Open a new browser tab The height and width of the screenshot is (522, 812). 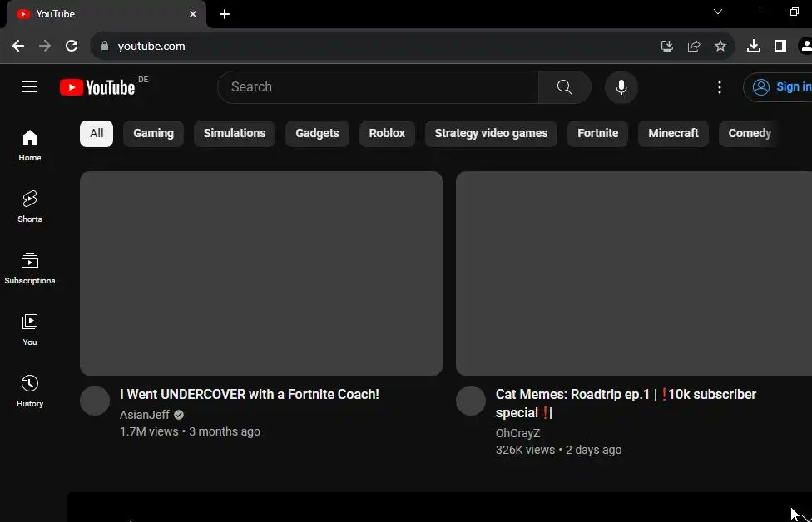pos(225,14)
